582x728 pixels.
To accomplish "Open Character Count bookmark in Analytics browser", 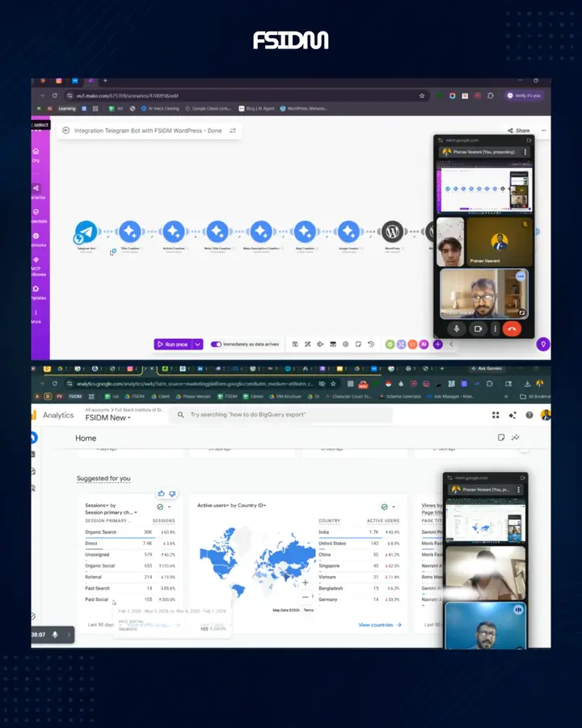I will (348, 396).
